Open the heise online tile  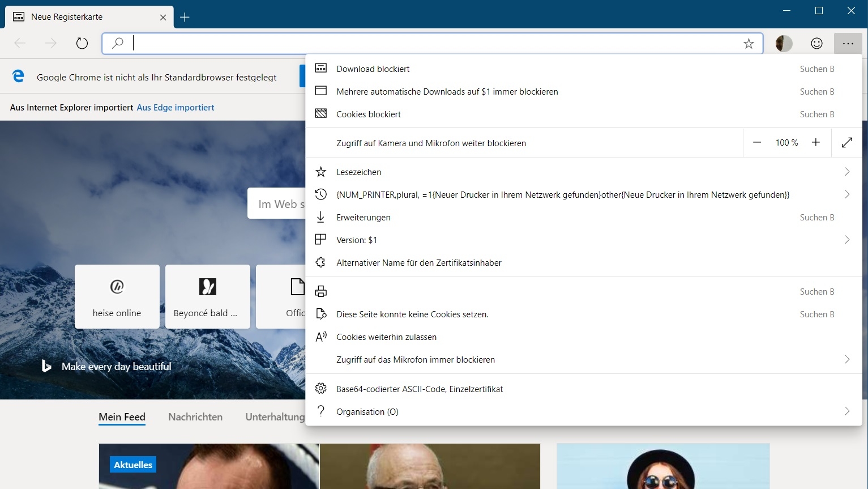117,296
